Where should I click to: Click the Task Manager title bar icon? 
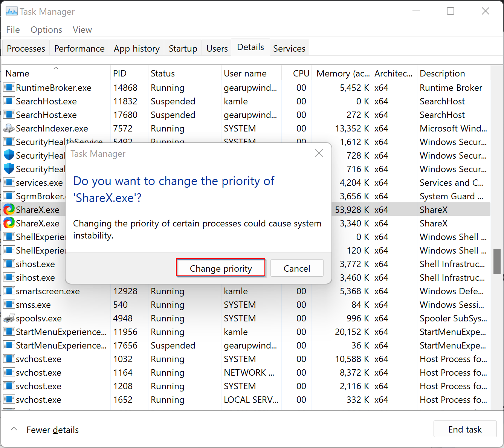coord(11,11)
